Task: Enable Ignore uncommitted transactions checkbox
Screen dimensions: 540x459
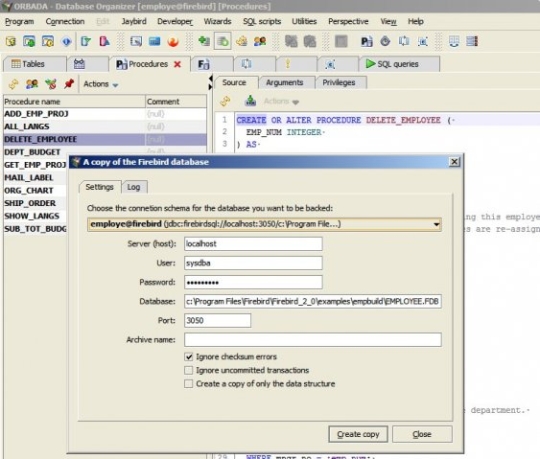Action: (x=189, y=370)
